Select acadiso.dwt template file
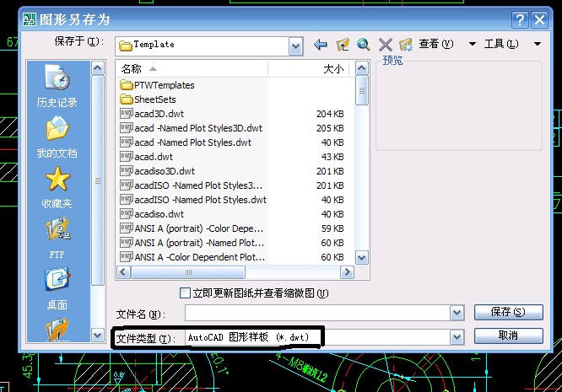The width and height of the screenshot is (562, 392). 152,214
